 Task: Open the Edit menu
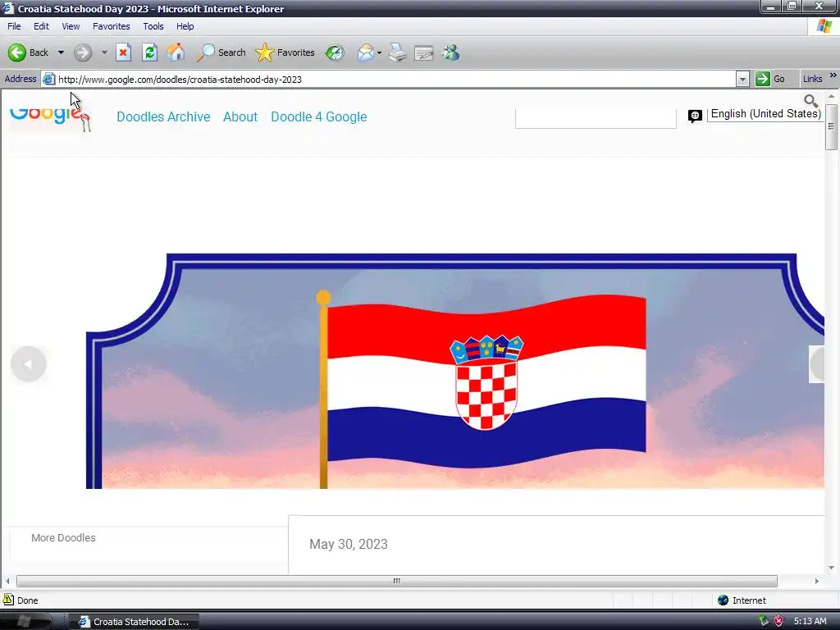(x=41, y=26)
